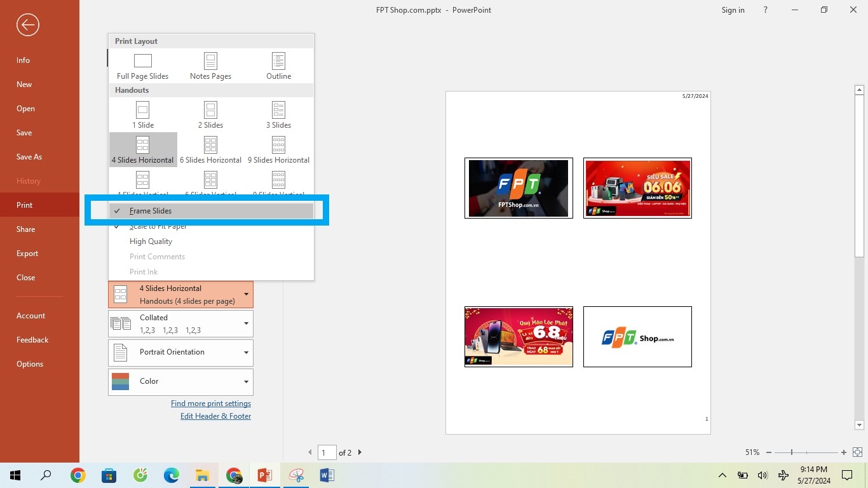Open Notifications center icon
Viewport: 868px width, 488px height.
click(x=847, y=475)
